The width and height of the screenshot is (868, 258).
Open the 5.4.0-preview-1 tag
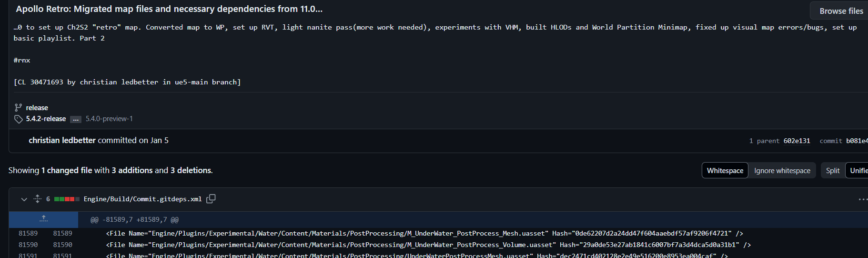(x=109, y=119)
